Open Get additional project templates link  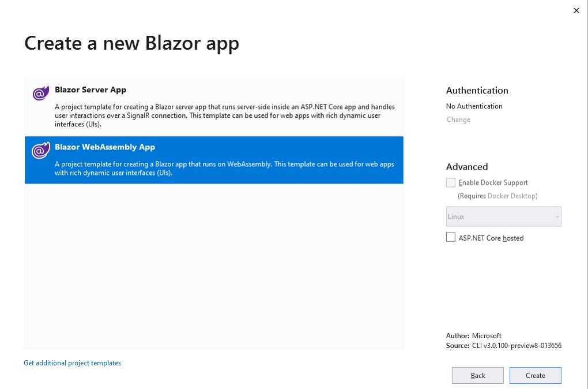pos(73,363)
